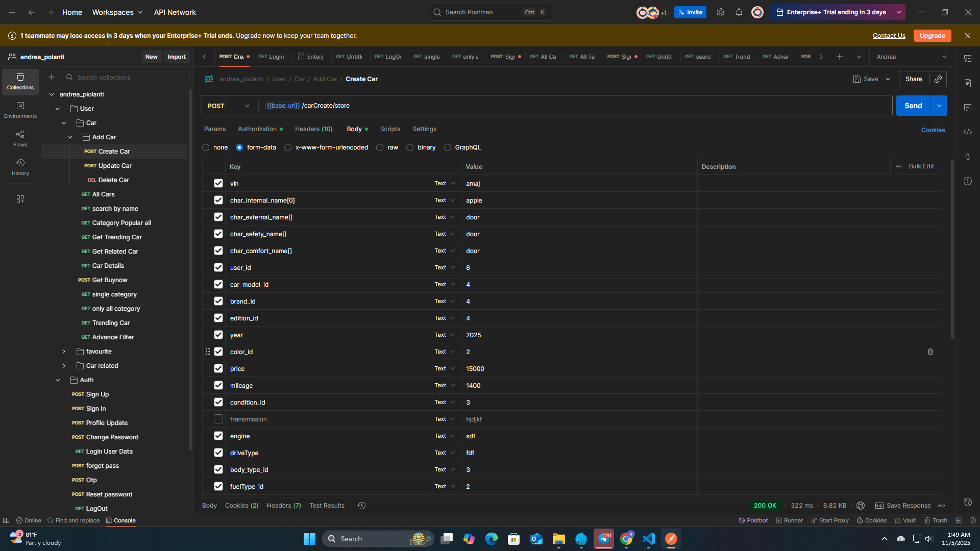
Task: Open the Andrea environment selector
Action: (911, 57)
